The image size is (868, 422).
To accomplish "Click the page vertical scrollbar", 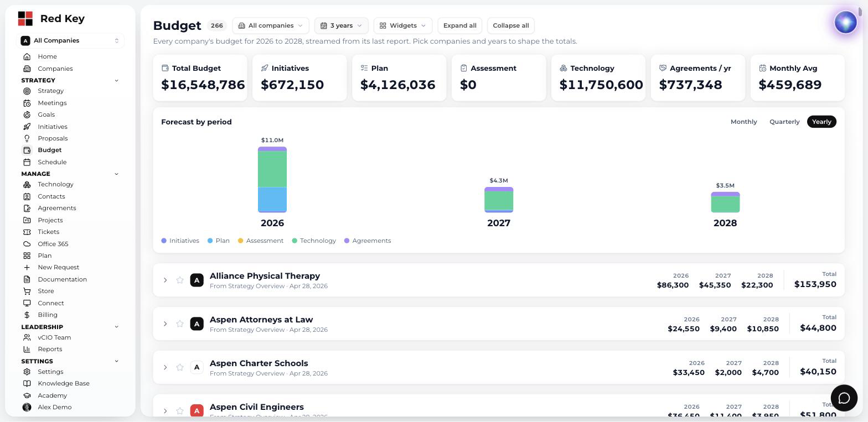I will point(860,12).
